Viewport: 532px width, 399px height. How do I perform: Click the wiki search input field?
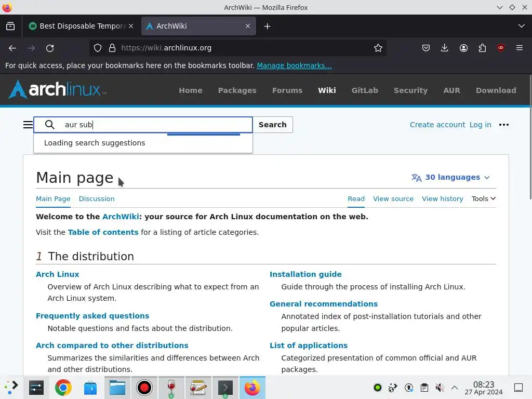(x=143, y=125)
